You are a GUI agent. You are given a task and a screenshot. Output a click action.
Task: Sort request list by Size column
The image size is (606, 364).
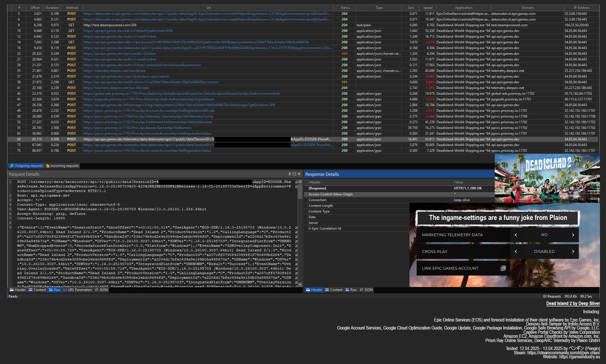click(x=411, y=8)
